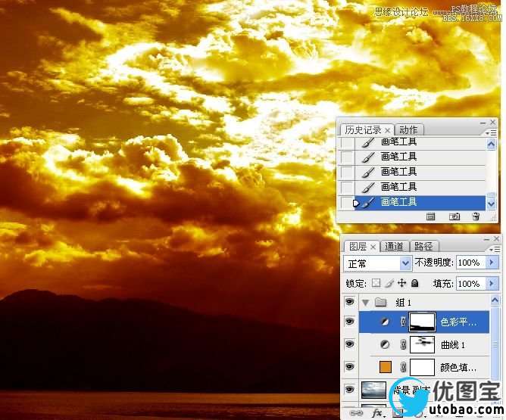Create new snapshot with the camera icon
506x420 pixels.
(454, 216)
